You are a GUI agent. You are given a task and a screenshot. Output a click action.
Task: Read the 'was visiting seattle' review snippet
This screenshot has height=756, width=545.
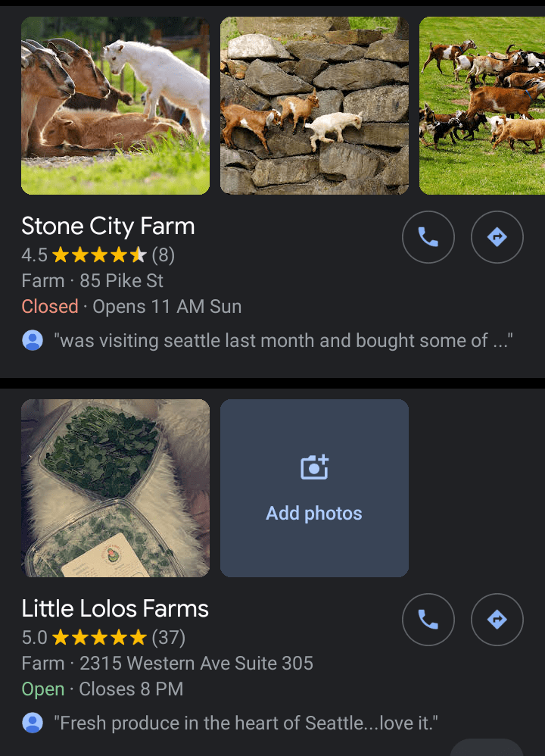pyautogui.click(x=283, y=341)
